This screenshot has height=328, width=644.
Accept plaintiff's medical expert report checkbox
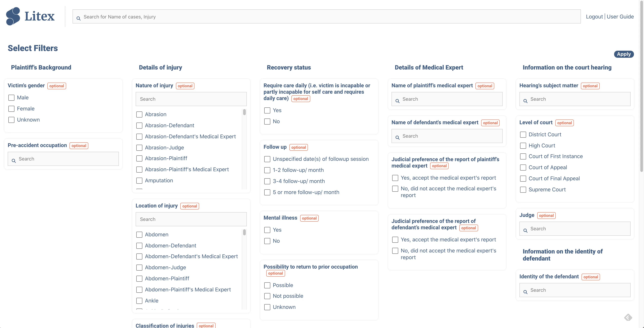pyautogui.click(x=395, y=178)
